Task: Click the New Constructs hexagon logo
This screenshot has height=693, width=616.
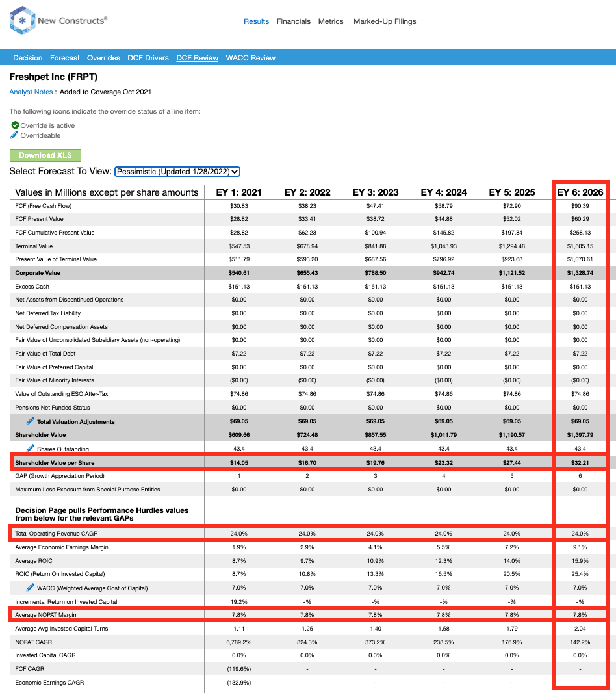Action: tap(22, 20)
